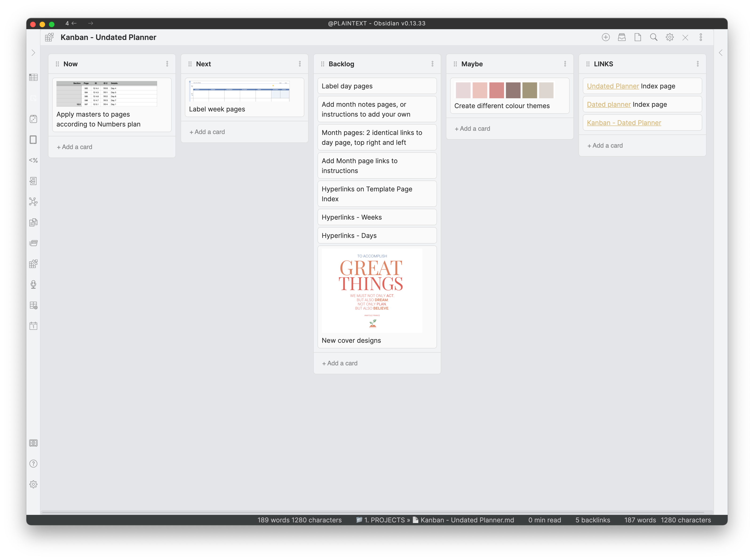The image size is (754, 560).
Task: Archive completed cards using the archive icon
Action: pyautogui.click(x=622, y=37)
